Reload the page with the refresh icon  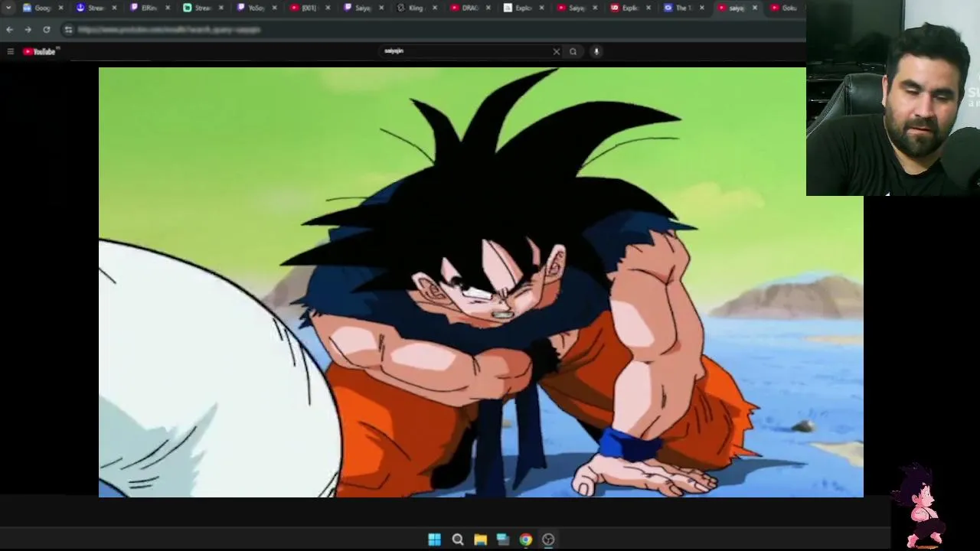pyautogui.click(x=47, y=29)
